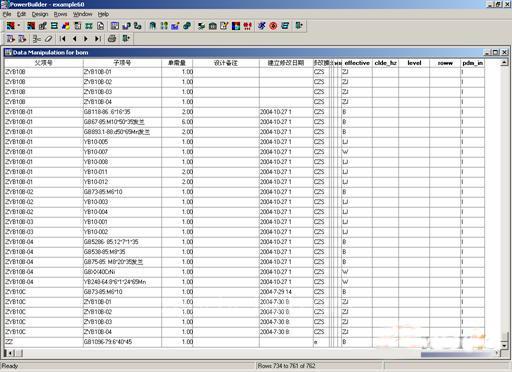
Task: Select cell YB10-005 in the 子项号 column
Action: pyautogui.click(x=122, y=142)
